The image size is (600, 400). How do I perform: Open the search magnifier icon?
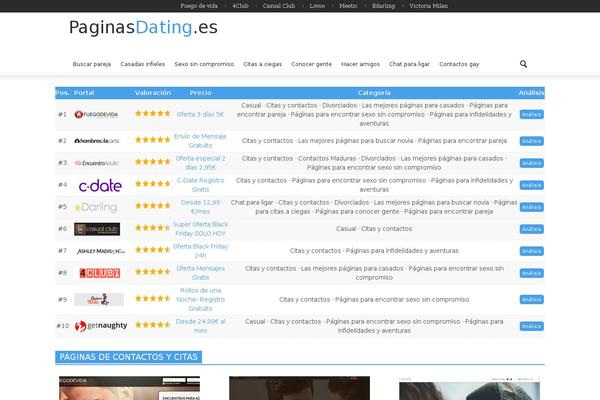(x=523, y=64)
